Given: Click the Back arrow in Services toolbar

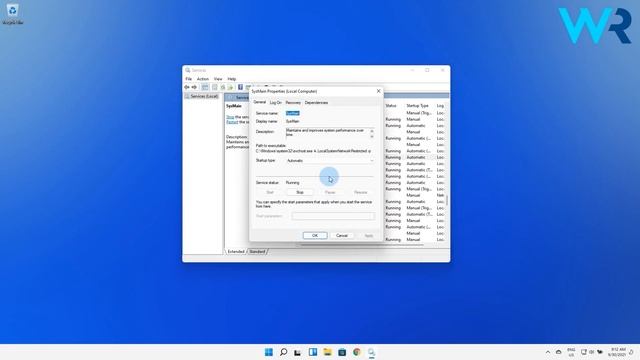Looking at the screenshot, I should 187,87.
